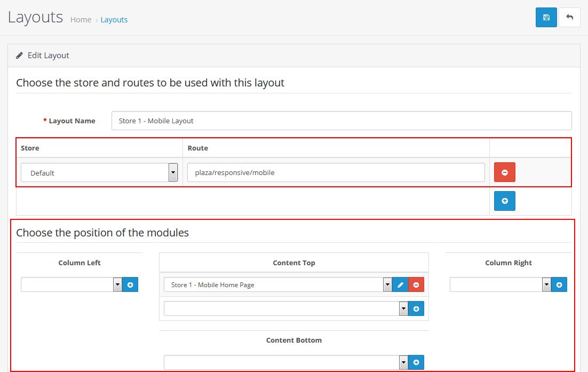
Task: Click the Column Left heading
Action: click(80, 263)
